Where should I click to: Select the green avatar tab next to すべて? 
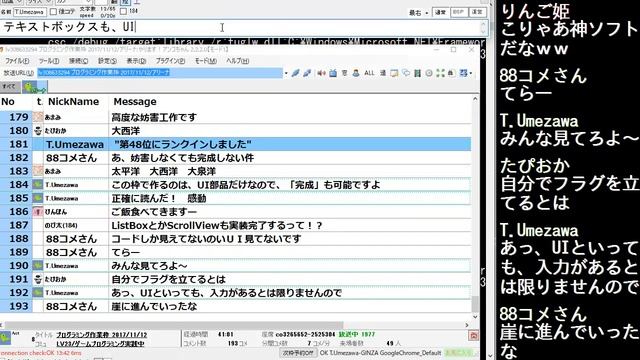pyautogui.click(x=35, y=87)
